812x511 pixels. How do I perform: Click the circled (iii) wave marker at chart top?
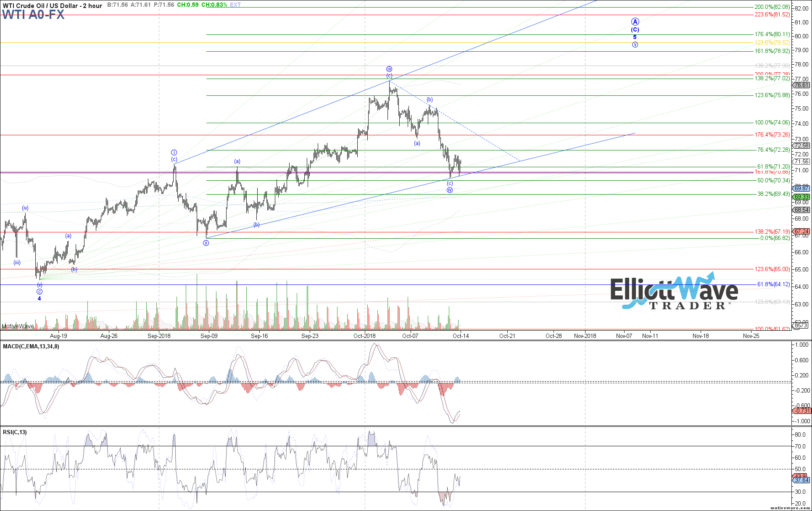pos(389,69)
